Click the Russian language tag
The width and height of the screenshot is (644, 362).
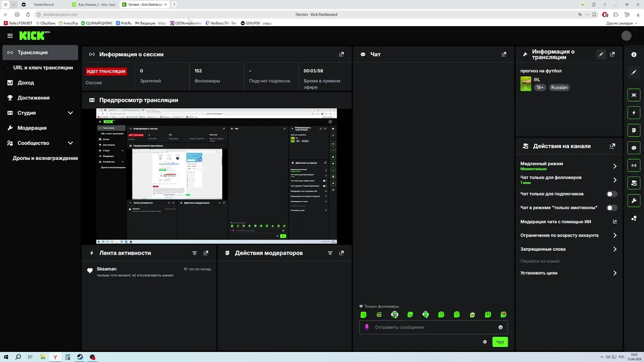point(559,87)
